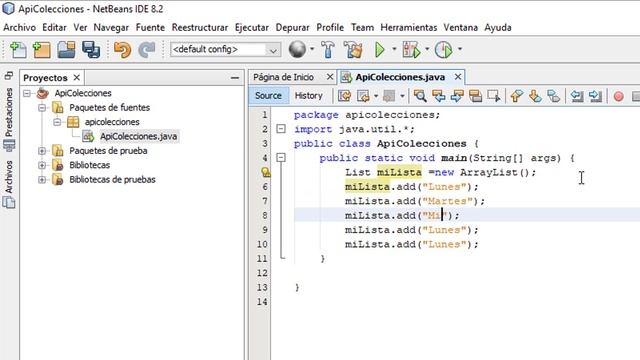Open the default config combo box
Screen dimensions: 640x360
tap(225, 49)
